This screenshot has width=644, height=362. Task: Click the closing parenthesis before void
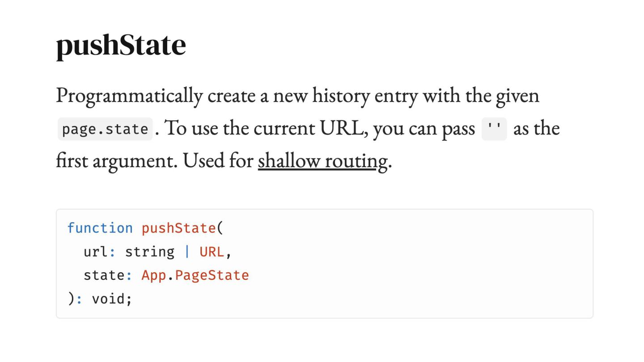[71, 299]
